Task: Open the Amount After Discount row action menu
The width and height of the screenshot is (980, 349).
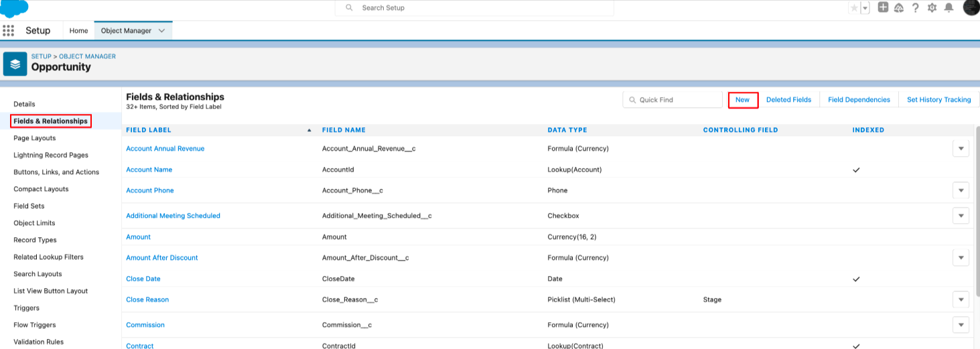Action: pos(961,257)
